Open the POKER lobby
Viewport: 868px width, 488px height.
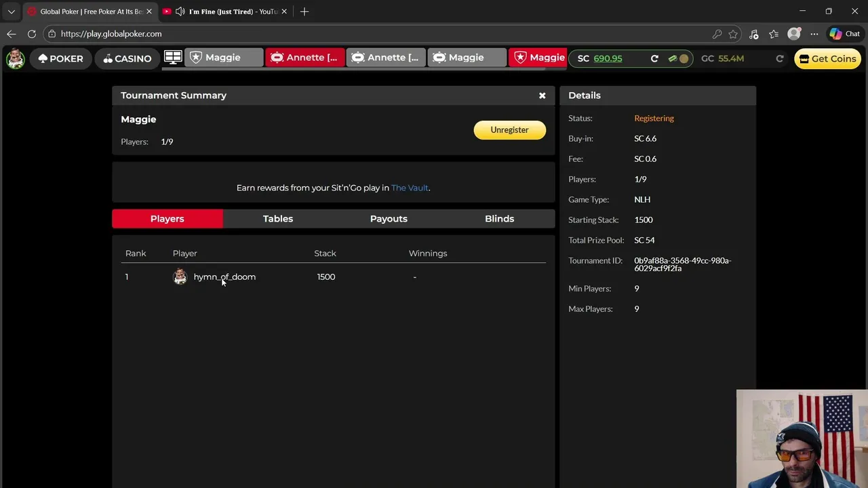(x=60, y=58)
